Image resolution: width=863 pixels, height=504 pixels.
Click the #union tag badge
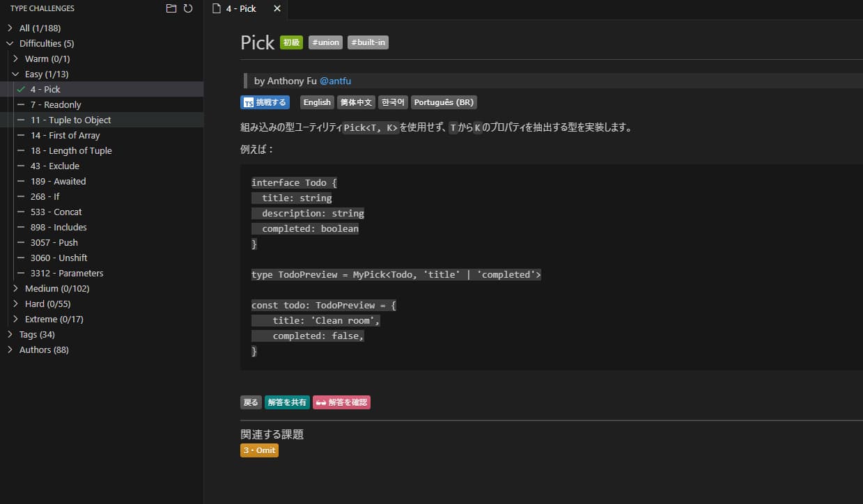[325, 42]
